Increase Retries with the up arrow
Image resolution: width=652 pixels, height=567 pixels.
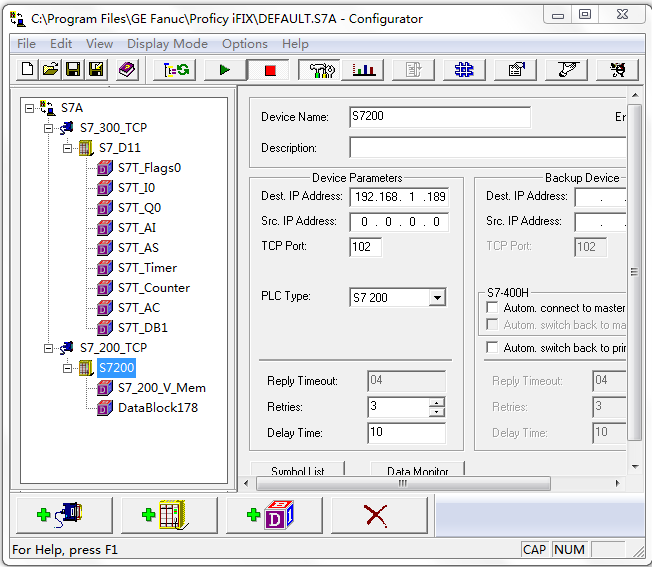pyautogui.click(x=437, y=402)
